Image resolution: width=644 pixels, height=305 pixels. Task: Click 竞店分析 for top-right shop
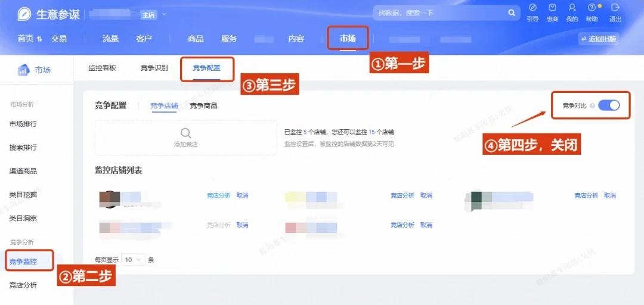[586, 195]
